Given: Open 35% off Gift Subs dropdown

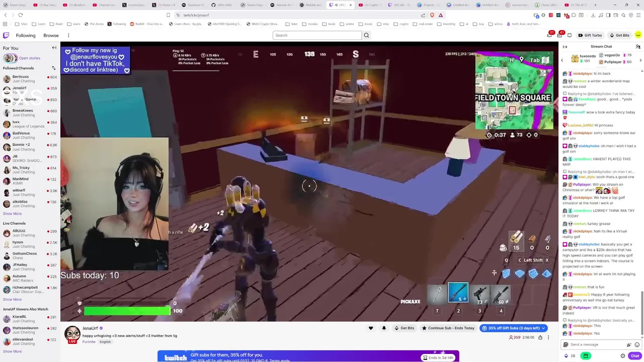Looking at the screenshot, I should pos(513,328).
